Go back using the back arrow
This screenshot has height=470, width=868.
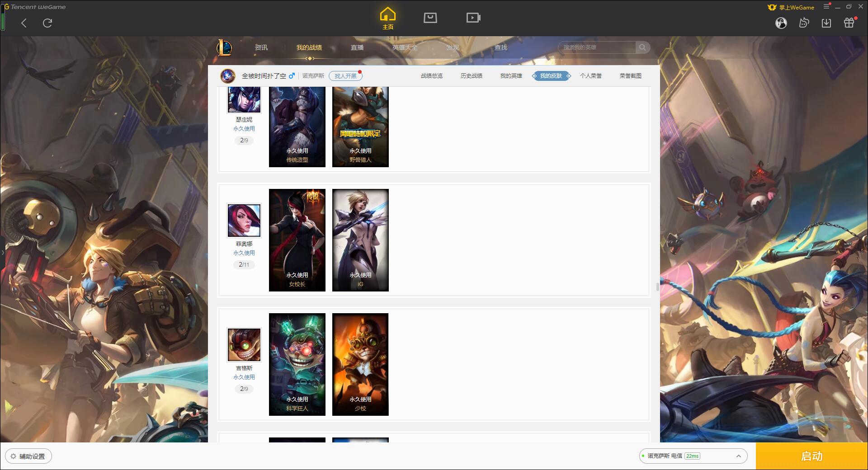(x=24, y=23)
